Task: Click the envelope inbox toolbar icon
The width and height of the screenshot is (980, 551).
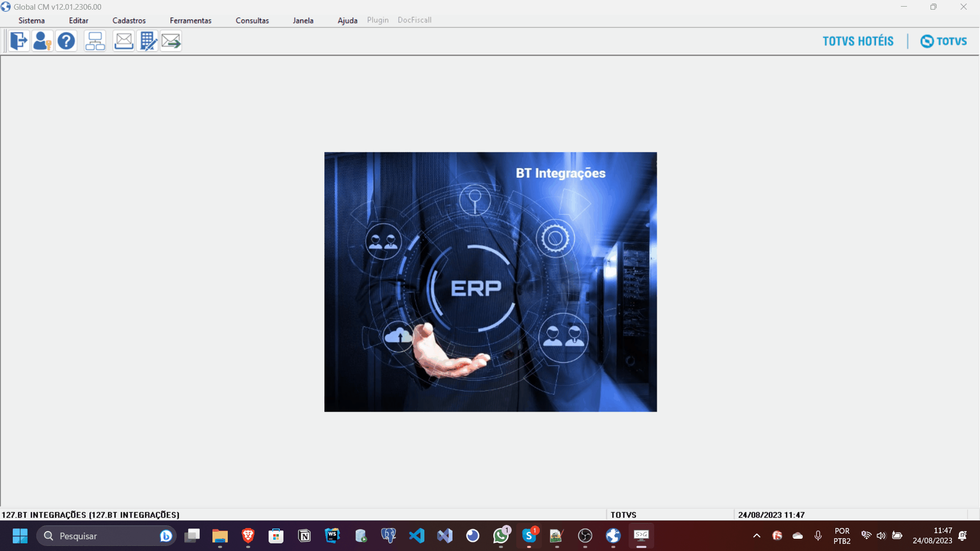Action: [124, 41]
